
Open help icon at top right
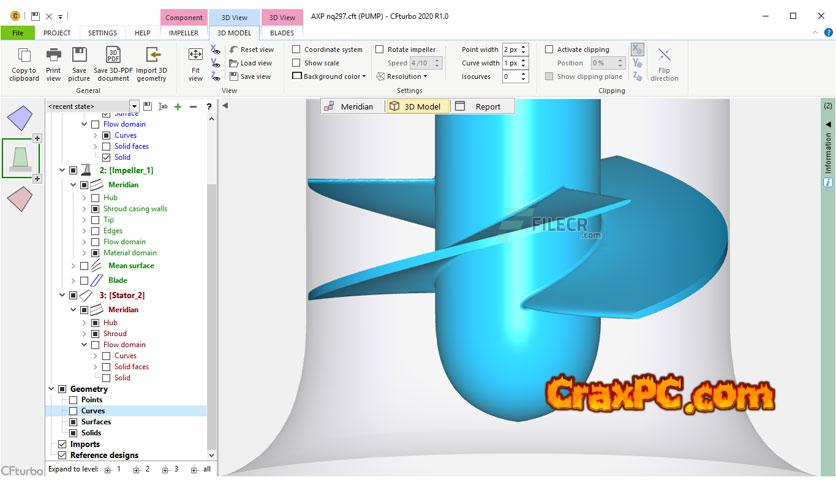(x=829, y=32)
